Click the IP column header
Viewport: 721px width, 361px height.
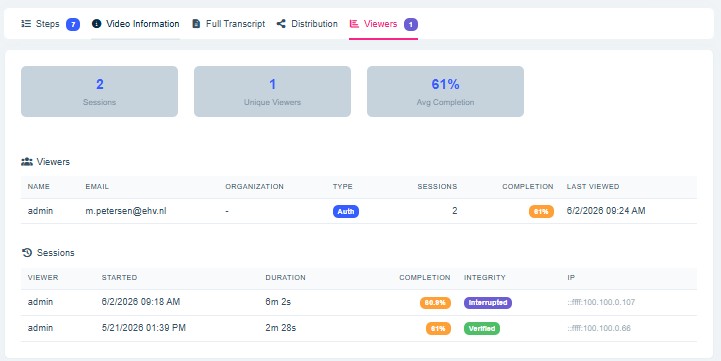(571, 278)
